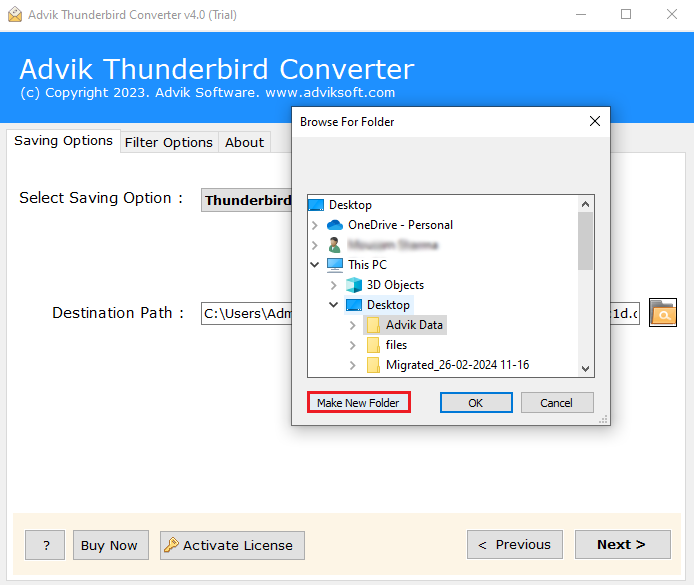Click the Buy Now button
This screenshot has height=585, width=694.
click(x=111, y=545)
